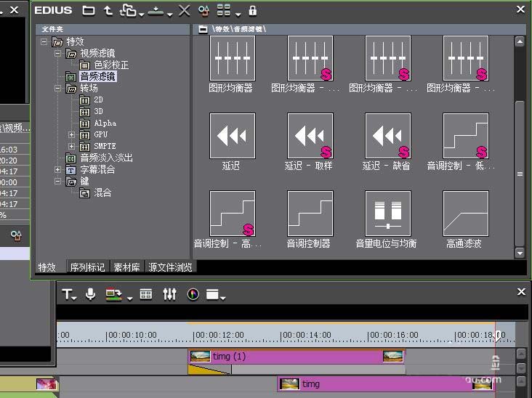This screenshot has height=398, width=532.
Task: Switch to the 源文件浏览 tab
Action: [170, 267]
